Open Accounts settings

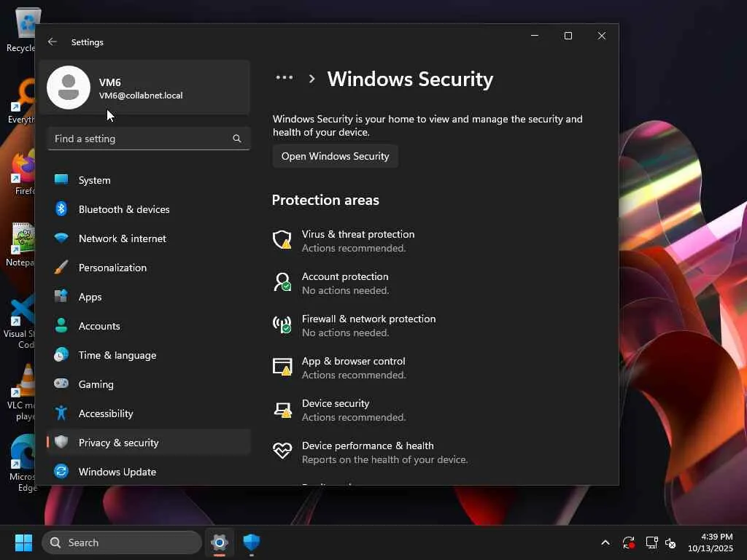pyautogui.click(x=149, y=326)
